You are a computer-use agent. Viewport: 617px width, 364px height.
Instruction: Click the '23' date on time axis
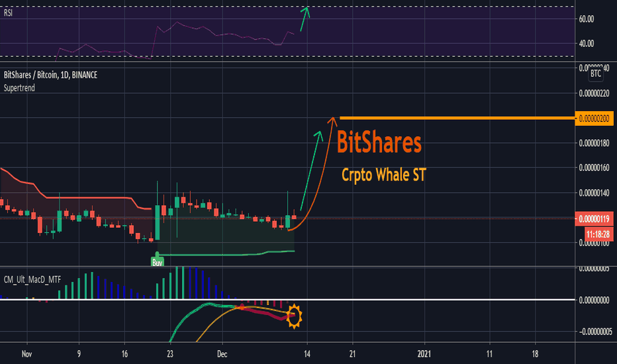coord(169,354)
